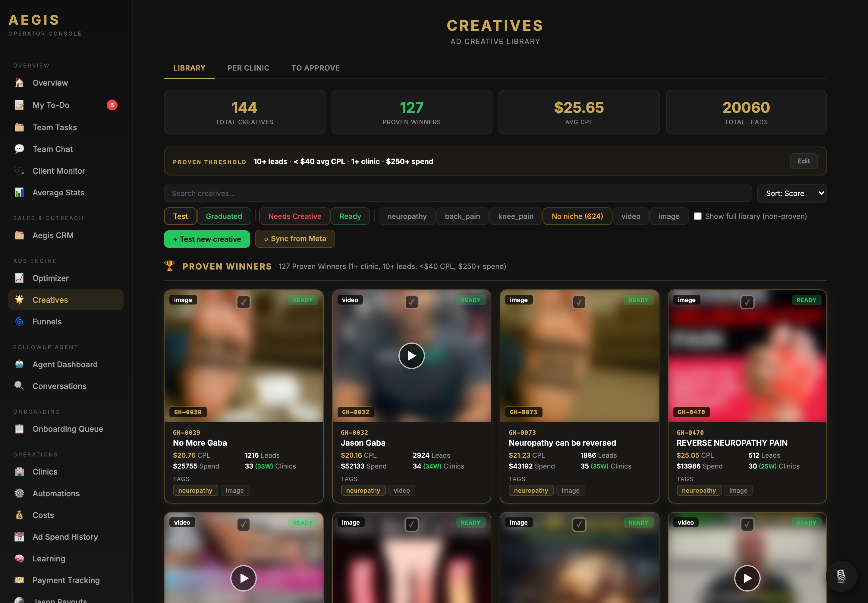Filter by neuropathy niche chip
Screen dimensions: 868x603
(x=407, y=216)
